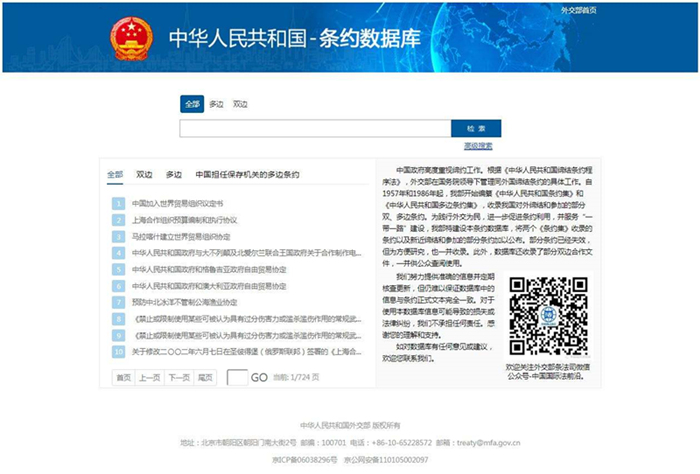
Task: Click 京公网安备110105002097 in footer
Action: tap(386, 460)
